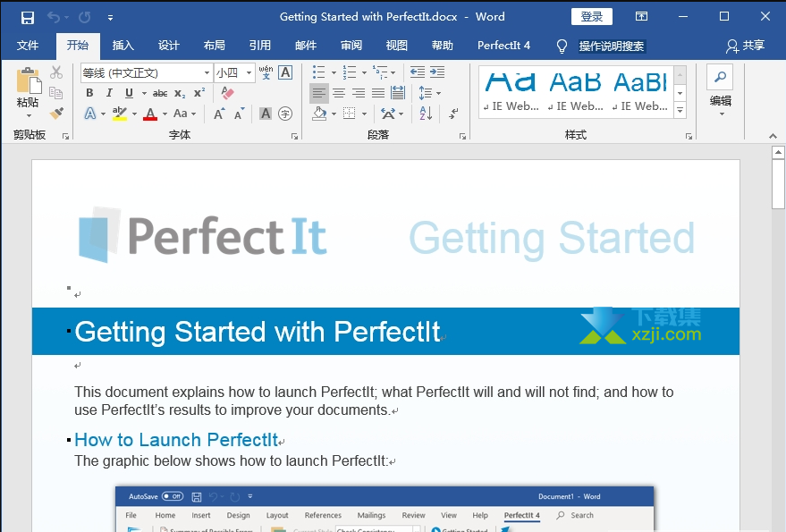Click the Save icon in title bar

click(27, 18)
